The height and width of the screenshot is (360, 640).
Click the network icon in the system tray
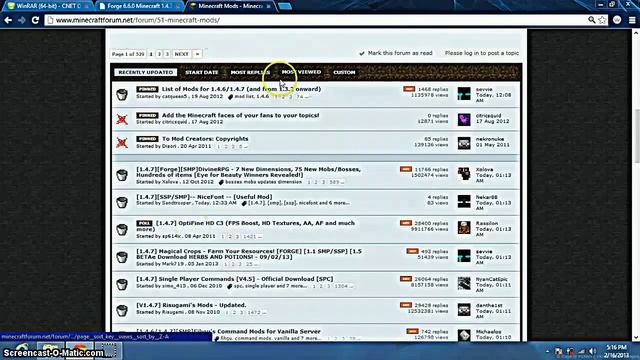tap(582, 351)
